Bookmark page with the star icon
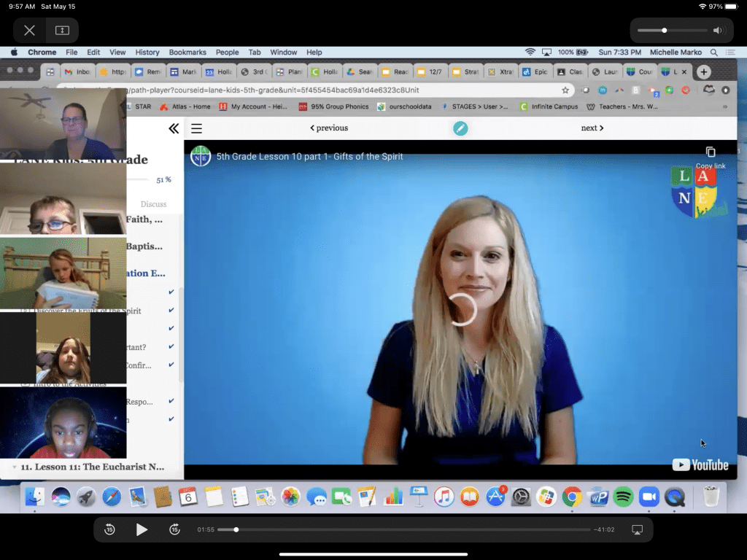Viewport: 747px width, 560px height. pos(565,90)
